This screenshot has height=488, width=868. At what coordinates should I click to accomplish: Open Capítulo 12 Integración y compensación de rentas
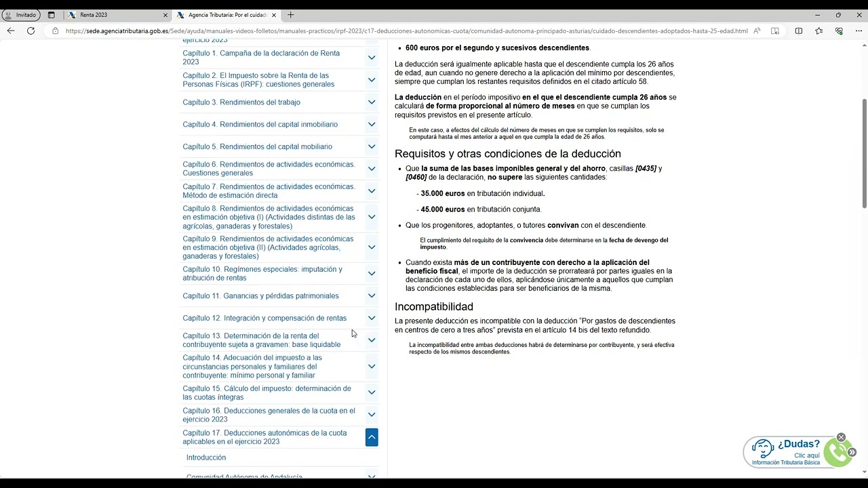tap(264, 318)
